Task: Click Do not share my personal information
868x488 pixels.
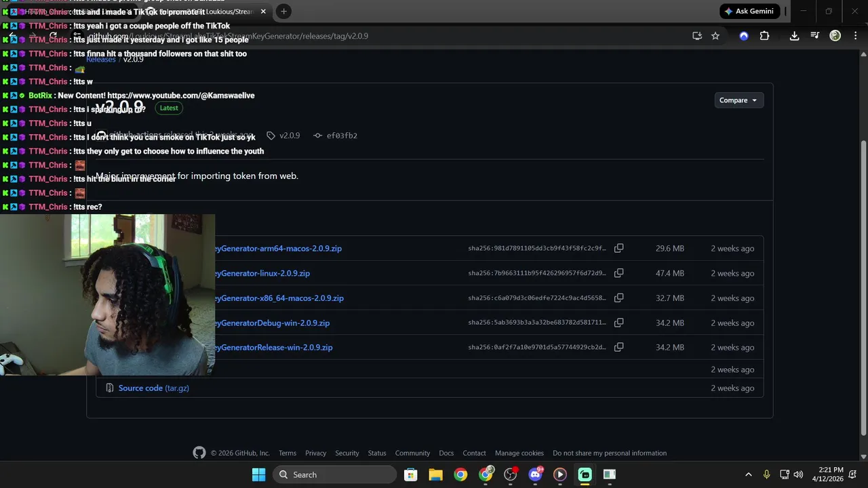Action: click(x=610, y=453)
